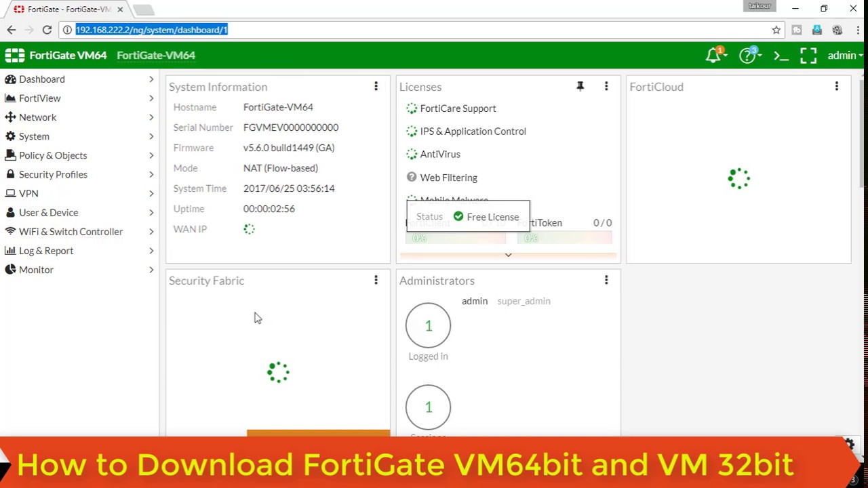
Task: Open Licenses widget options menu
Action: pos(606,86)
